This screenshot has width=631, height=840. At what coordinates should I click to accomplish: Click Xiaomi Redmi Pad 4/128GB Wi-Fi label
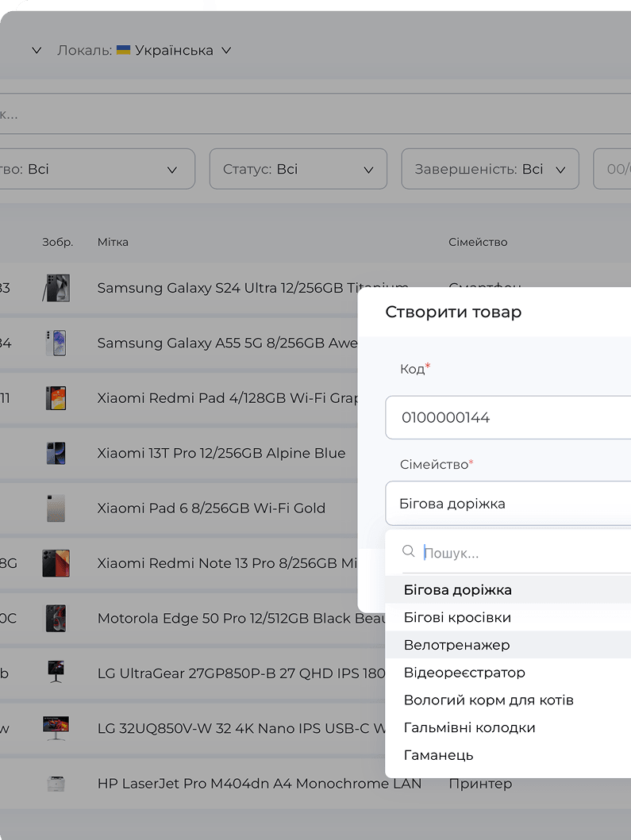pyautogui.click(x=227, y=398)
